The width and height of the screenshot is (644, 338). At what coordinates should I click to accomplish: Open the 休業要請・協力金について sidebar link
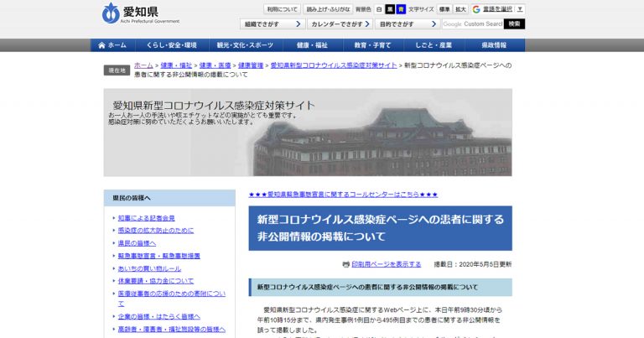156,281
